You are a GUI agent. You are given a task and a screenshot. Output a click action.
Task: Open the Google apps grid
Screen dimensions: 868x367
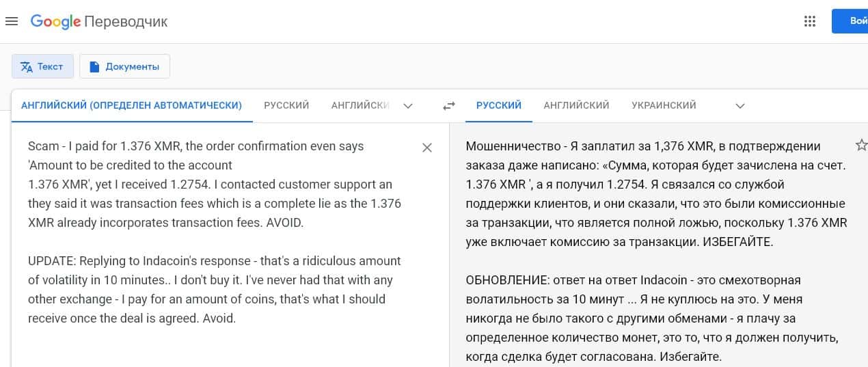[810, 21]
